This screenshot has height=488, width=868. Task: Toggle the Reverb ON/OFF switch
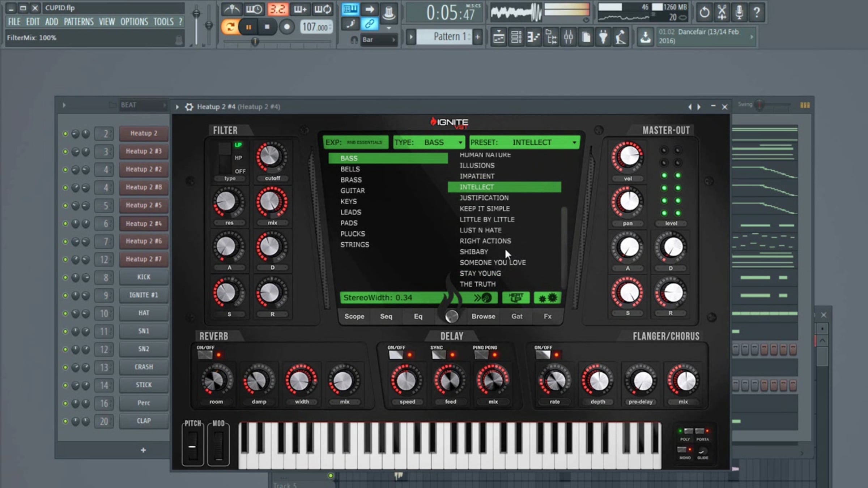click(x=205, y=355)
